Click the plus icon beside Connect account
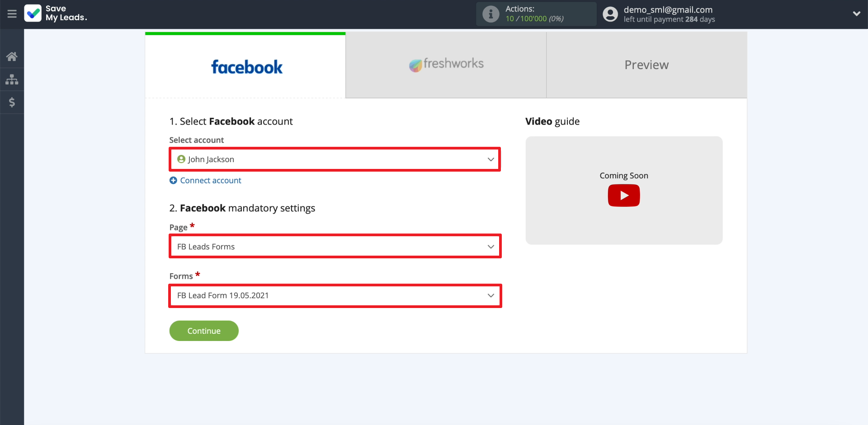The height and width of the screenshot is (425, 868). (173, 180)
